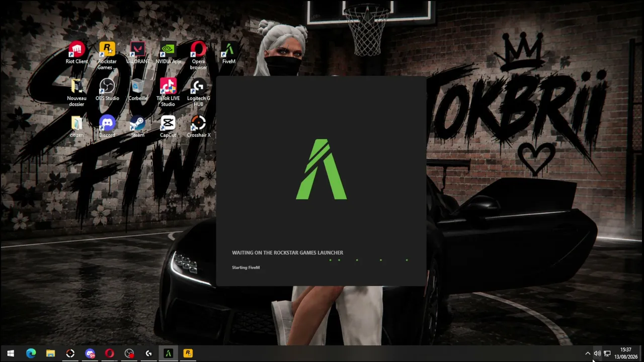
Task: Switch to Rockstar Games Launcher in taskbar
Action: 188,353
